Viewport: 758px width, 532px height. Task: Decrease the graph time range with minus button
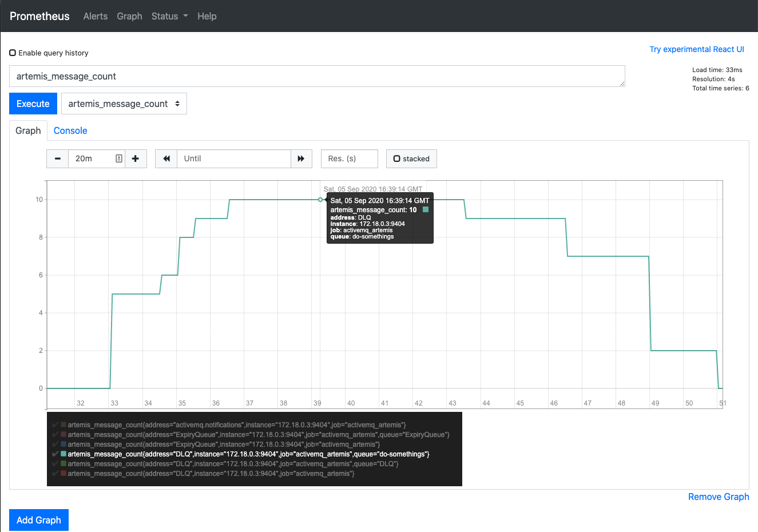tap(58, 158)
